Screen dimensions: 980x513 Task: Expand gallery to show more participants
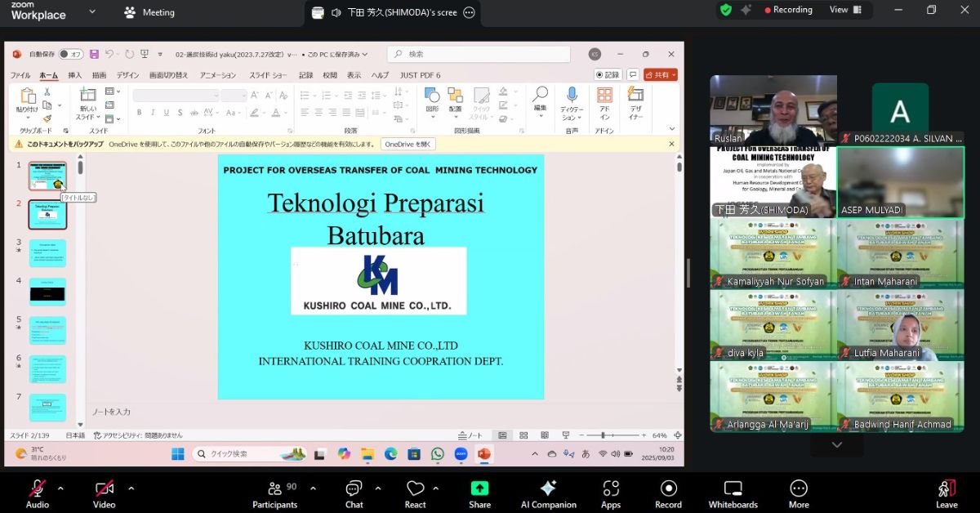point(837,445)
